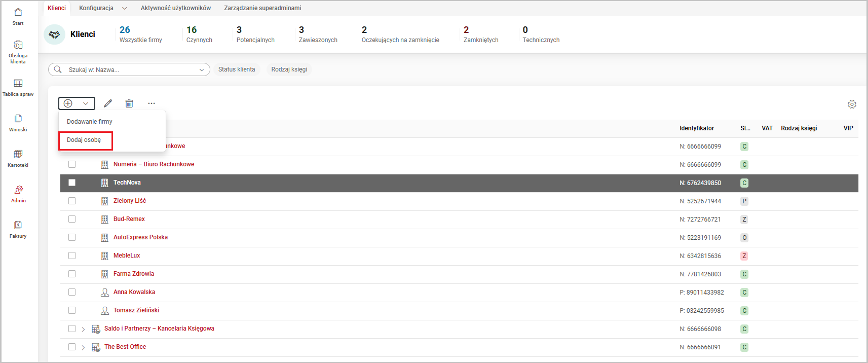Go to Obsługa klienta in sidebar

18,52
